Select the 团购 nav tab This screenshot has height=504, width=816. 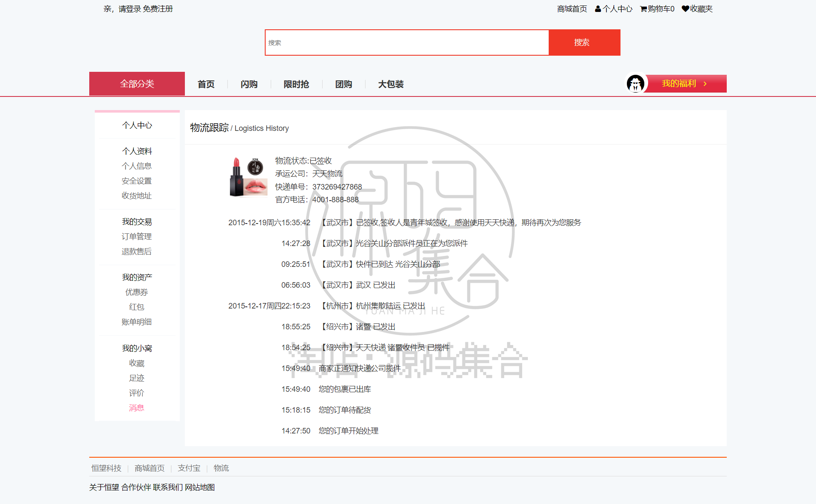pyautogui.click(x=343, y=84)
